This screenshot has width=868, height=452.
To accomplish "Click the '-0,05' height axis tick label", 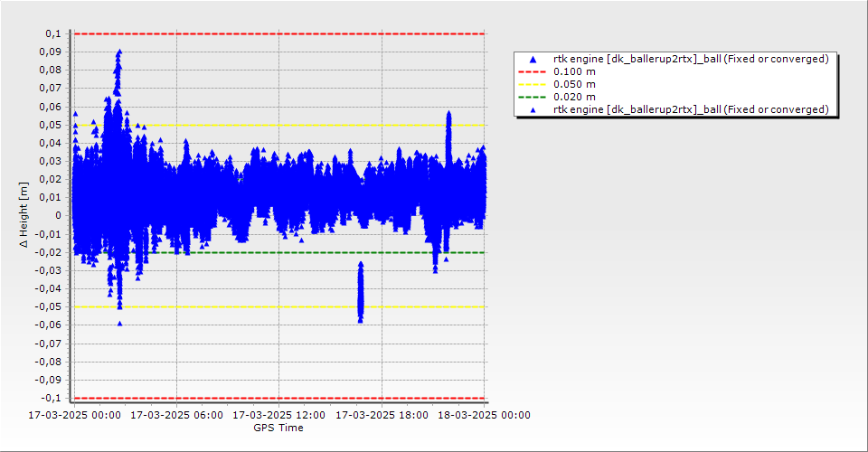I will [49, 306].
